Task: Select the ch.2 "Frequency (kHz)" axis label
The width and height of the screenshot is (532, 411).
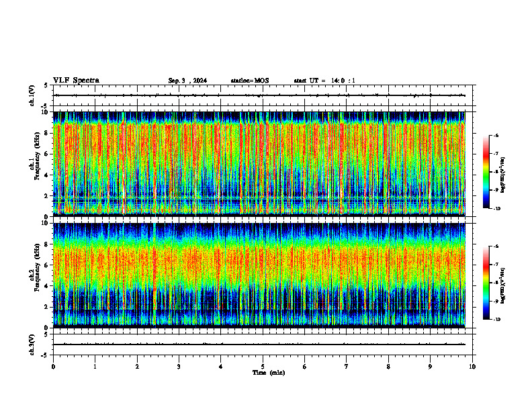Action: (x=37, y=267)
